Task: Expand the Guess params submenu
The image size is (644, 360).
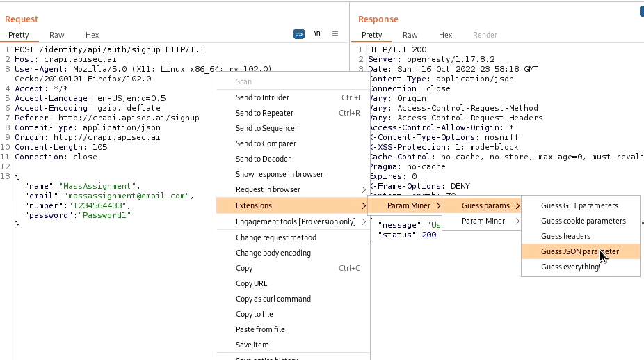Action: coord(485,205)
